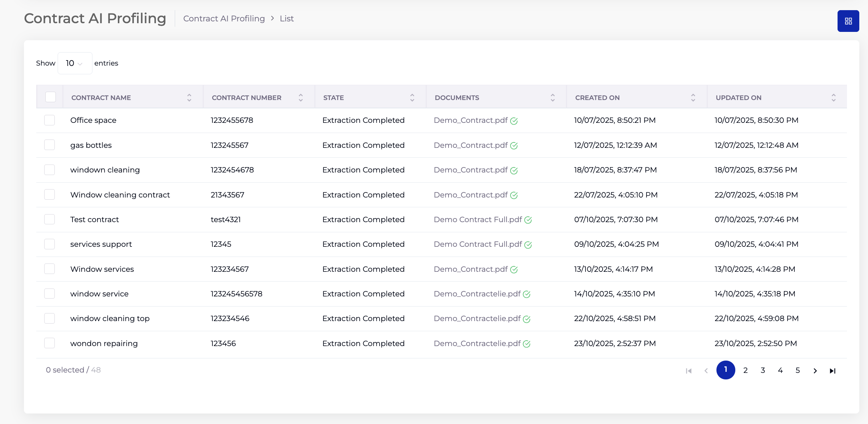Open pagination page 5
Viewport: 868px width, 424px height.
[x=798, y=370]
